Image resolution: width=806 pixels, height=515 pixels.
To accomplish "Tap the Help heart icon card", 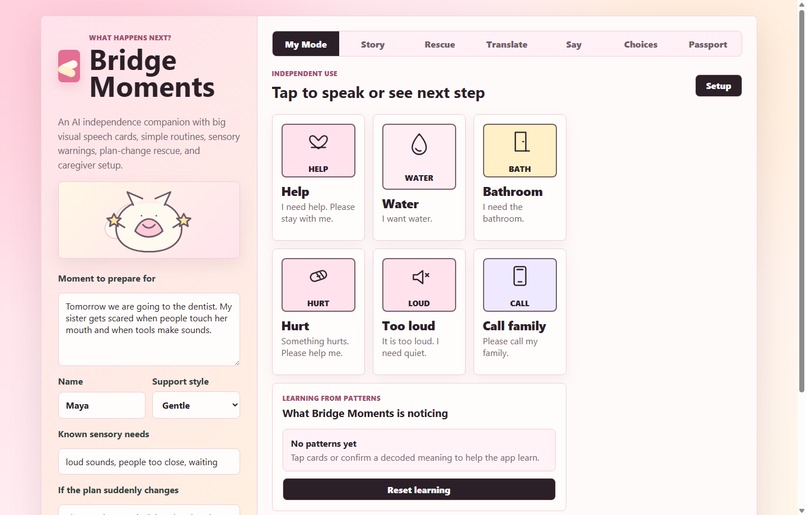I will [318, 151].
